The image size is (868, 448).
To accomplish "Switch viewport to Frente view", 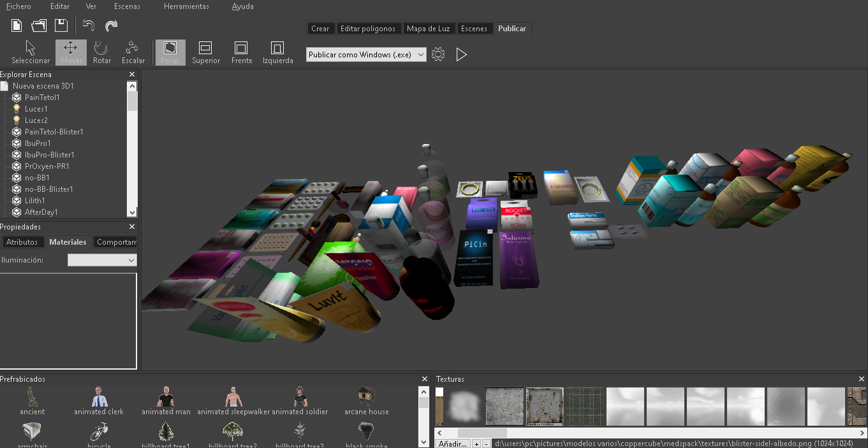I will tap(242, 52).
